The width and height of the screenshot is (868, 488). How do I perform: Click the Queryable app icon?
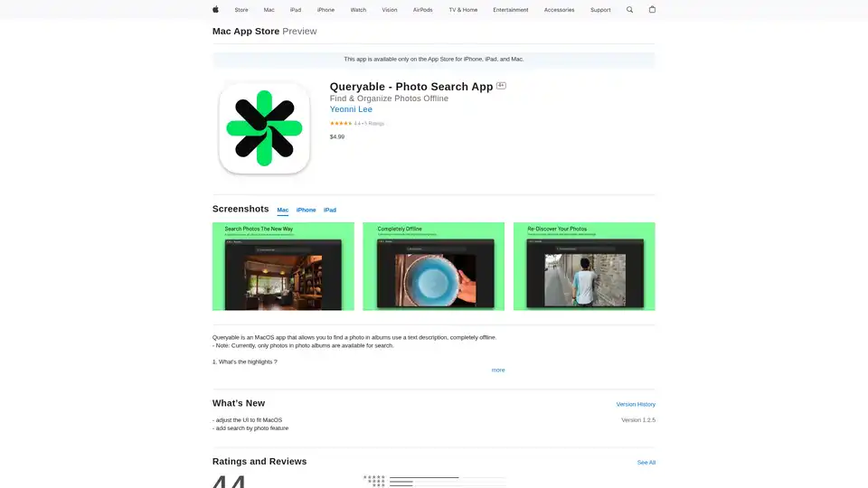pyautogui.click(x=264, y=127)
